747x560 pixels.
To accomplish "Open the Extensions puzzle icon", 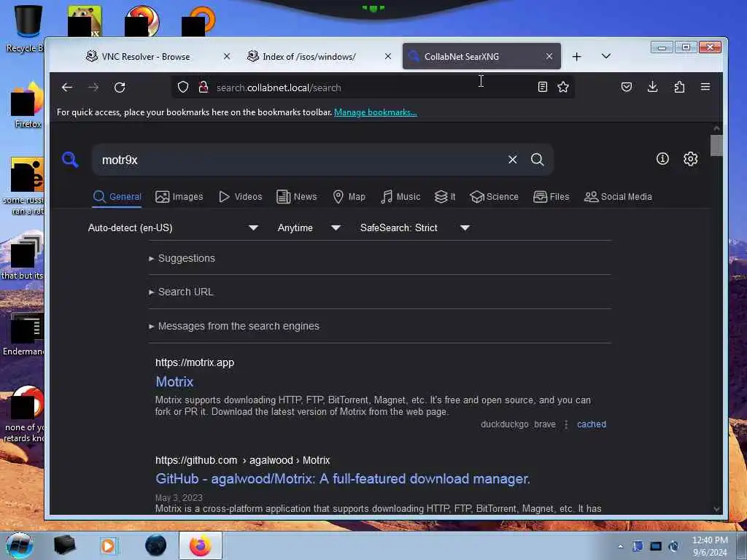I will (x=679, y=87).
